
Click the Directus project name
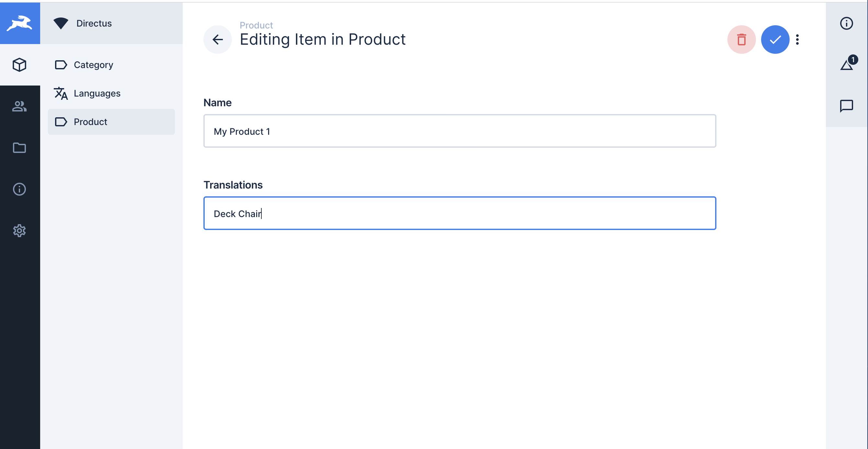[94, 23]
